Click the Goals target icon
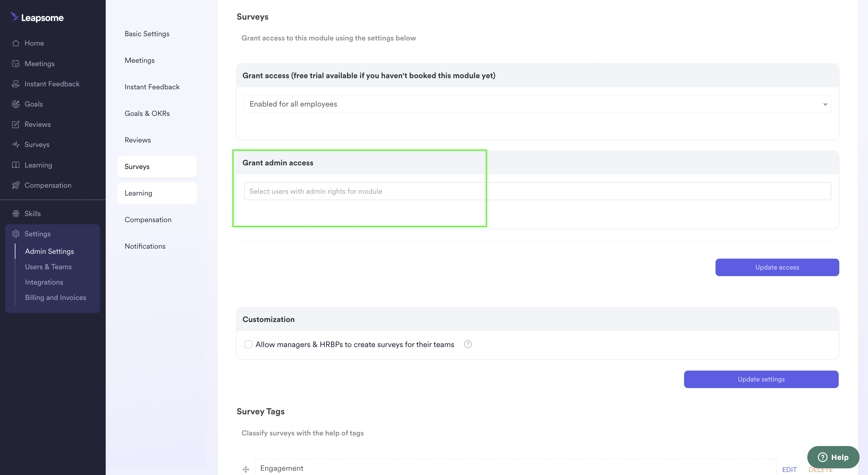Image resolution: width=868 pixels, height=475 pixels. (x=16, y=104)
